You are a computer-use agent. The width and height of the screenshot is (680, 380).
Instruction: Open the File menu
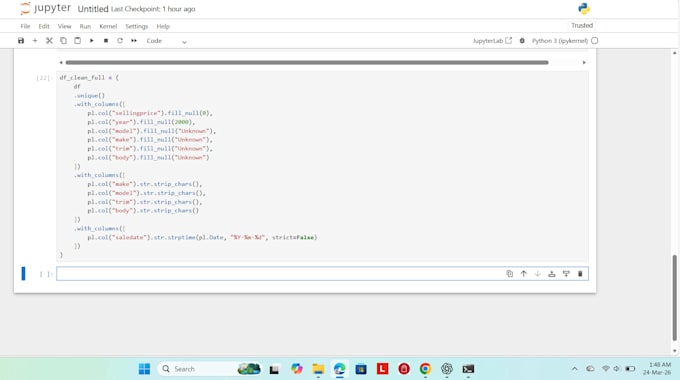pos(26,26)
